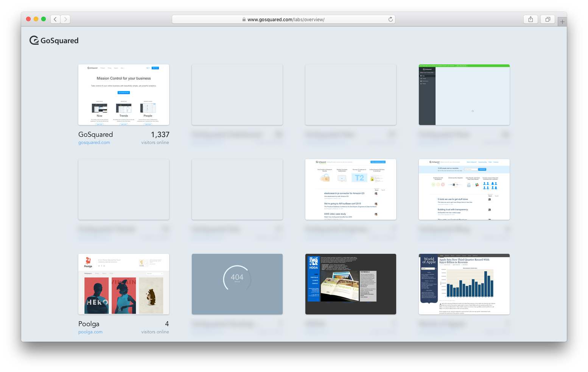Viewport: 588px width, 372px height.
Task: Open thumbnail with '5 tools we use' article
Action: click(464, 189)
